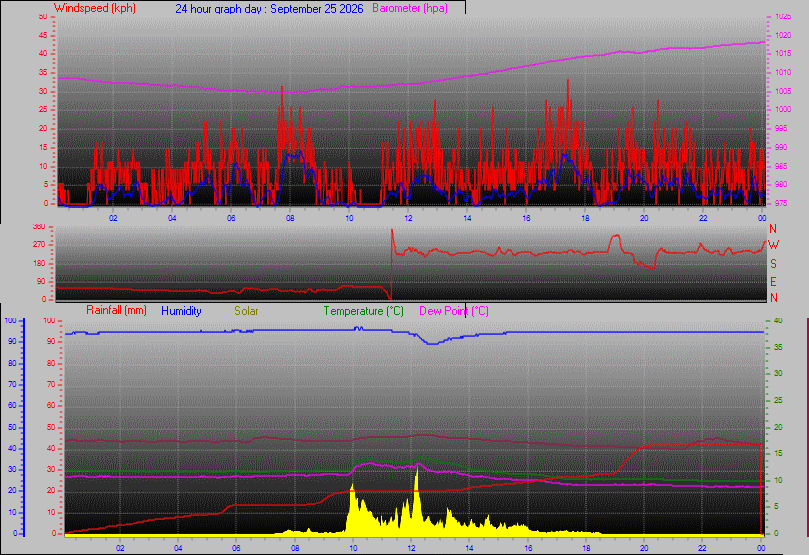
Task: Click the Barometer (hpa) legend label
Action: tap(410, 8)
